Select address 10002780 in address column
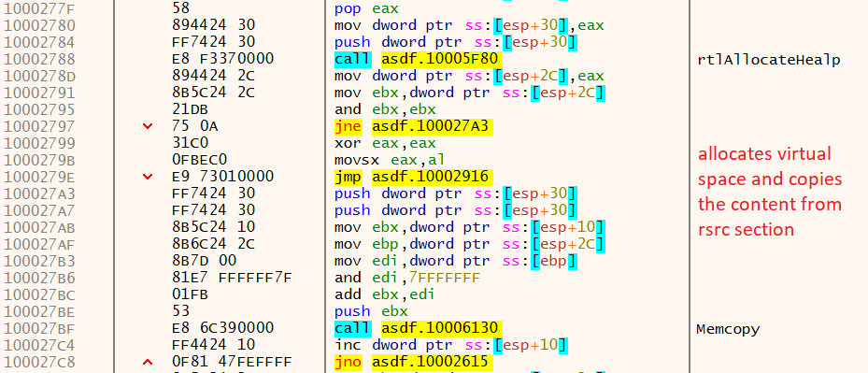The height and width of the screenshot is (373, 868). click(x=39, y=25)
